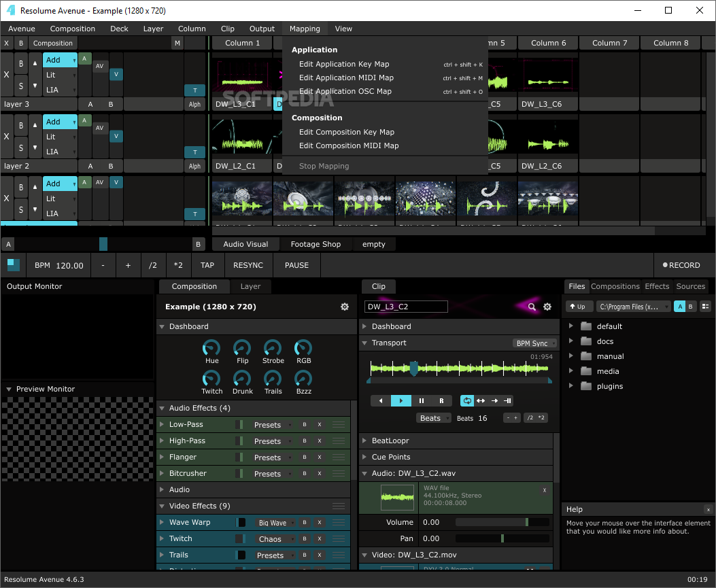Screen dimensions: 716x588
Task: Open the Output menu
Action: 262,29
